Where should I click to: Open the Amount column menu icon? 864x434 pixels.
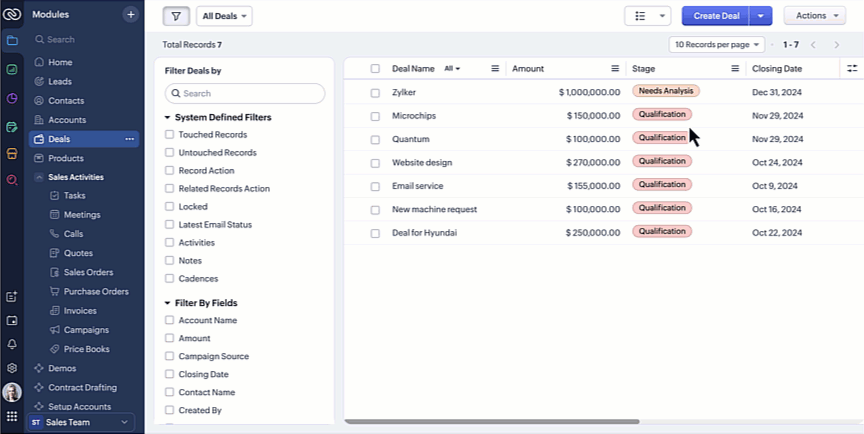615,69
